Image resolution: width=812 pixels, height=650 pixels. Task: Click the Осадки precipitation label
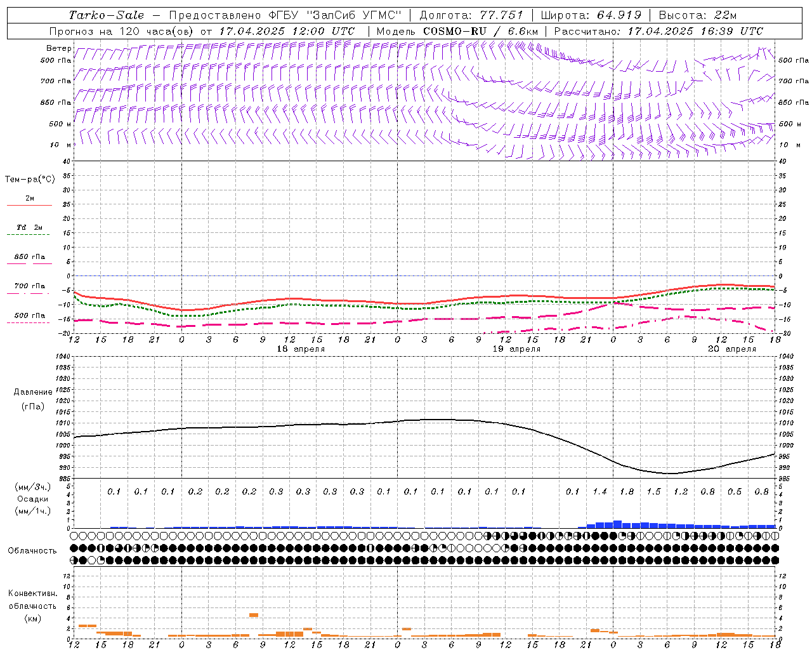pos(33,499)
